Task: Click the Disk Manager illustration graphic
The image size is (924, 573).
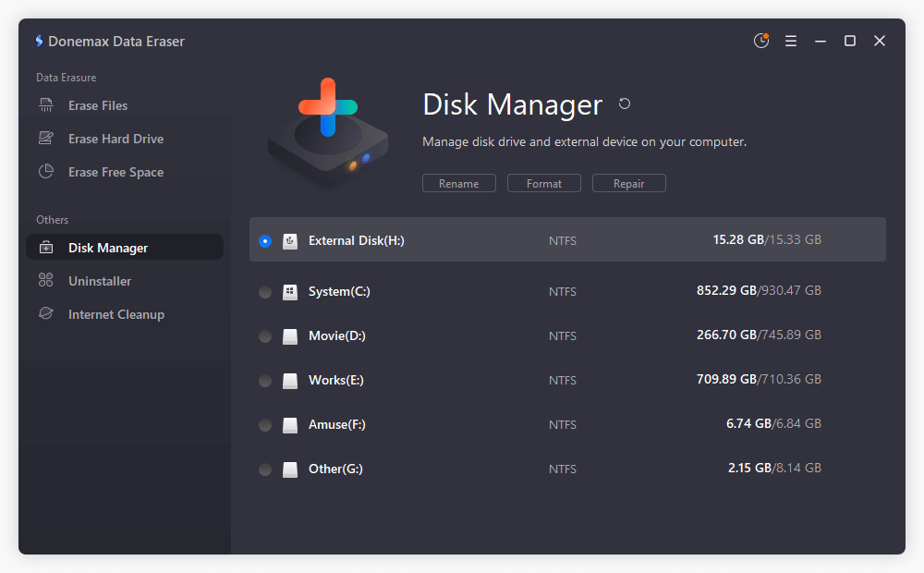Action: [x=328, y=133]
